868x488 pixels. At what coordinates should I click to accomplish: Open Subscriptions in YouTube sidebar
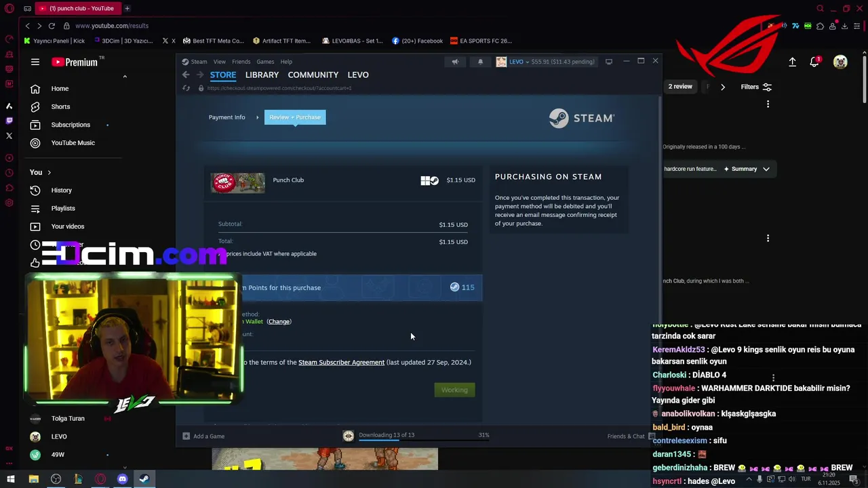[71, 125]
